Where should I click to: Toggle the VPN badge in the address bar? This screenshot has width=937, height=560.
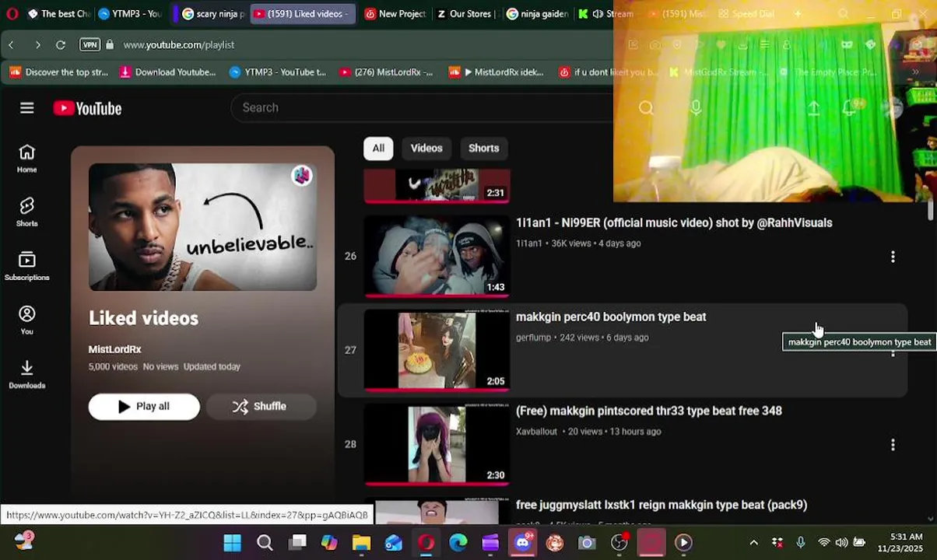[x=90, y=45]
